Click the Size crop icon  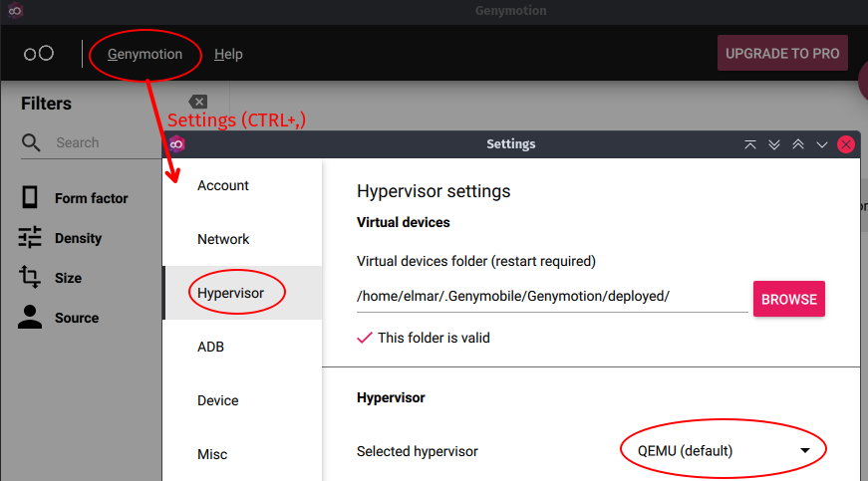pos(30,277)
